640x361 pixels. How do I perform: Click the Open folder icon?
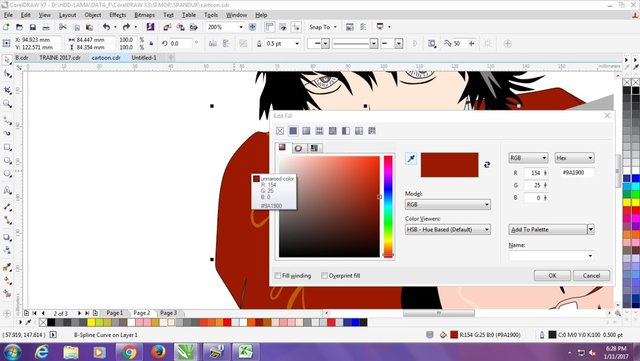[x=19, y=27]
